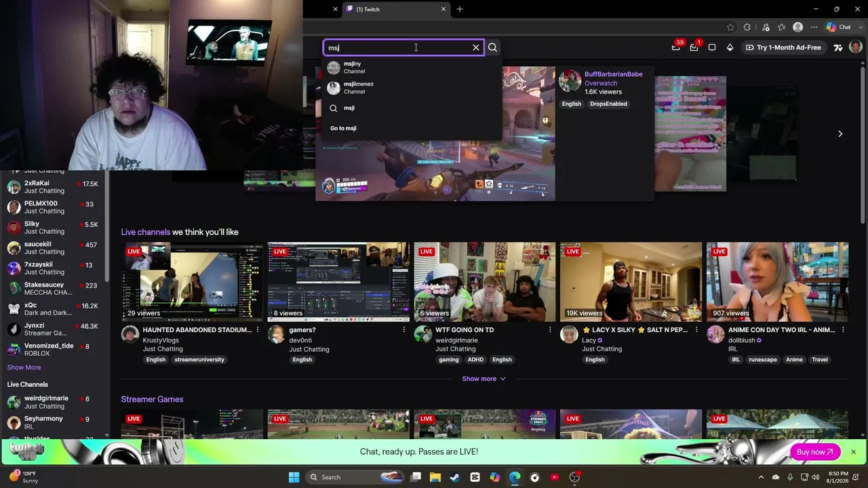Open xQc channel in the sidebar

(x=53, y=308)
